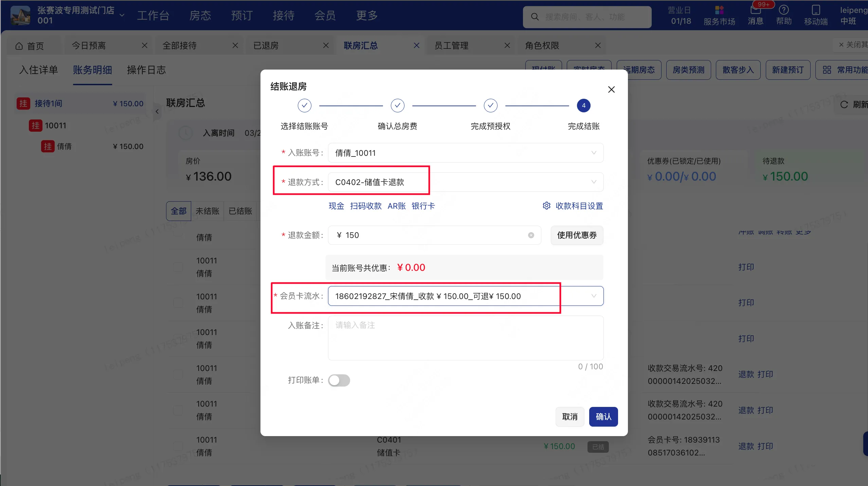
Task: Click the search magnifier icon in top bar
Action: (535, 17)
